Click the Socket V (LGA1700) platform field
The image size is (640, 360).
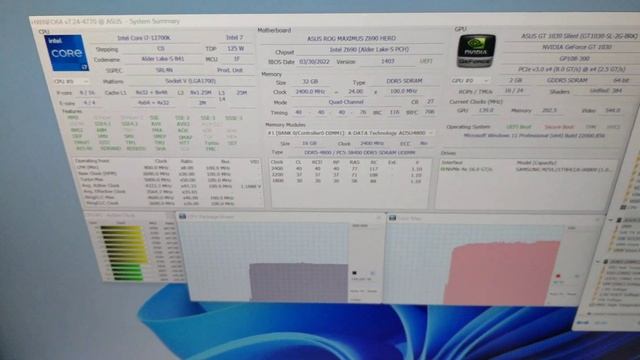point(190,81)
